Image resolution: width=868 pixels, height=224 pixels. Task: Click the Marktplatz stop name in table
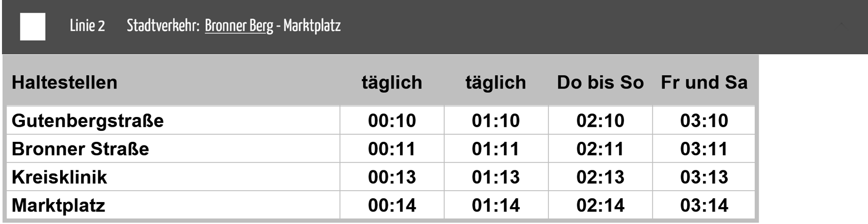pos(58,206)
